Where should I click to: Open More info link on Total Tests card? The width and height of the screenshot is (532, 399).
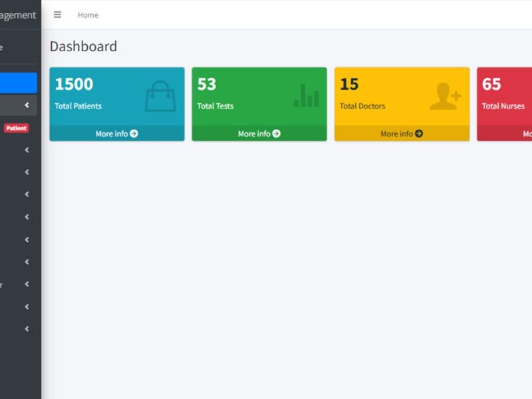(x=259, y=134)
